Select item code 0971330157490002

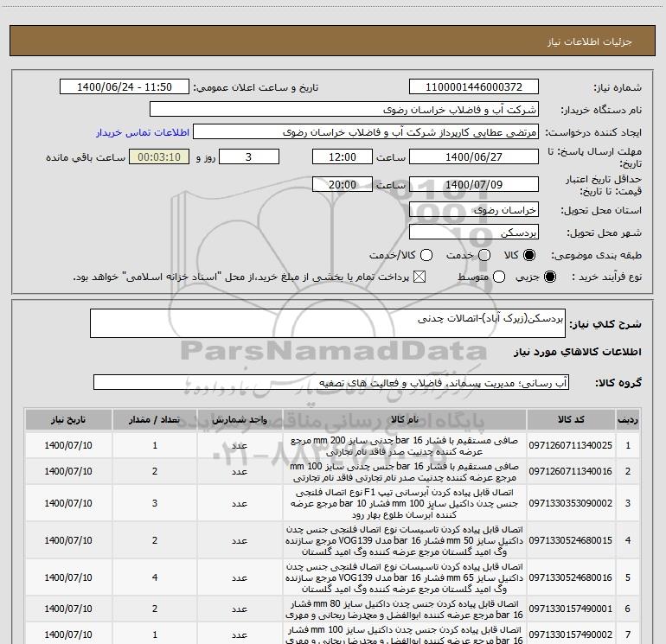tap(571, 634)
